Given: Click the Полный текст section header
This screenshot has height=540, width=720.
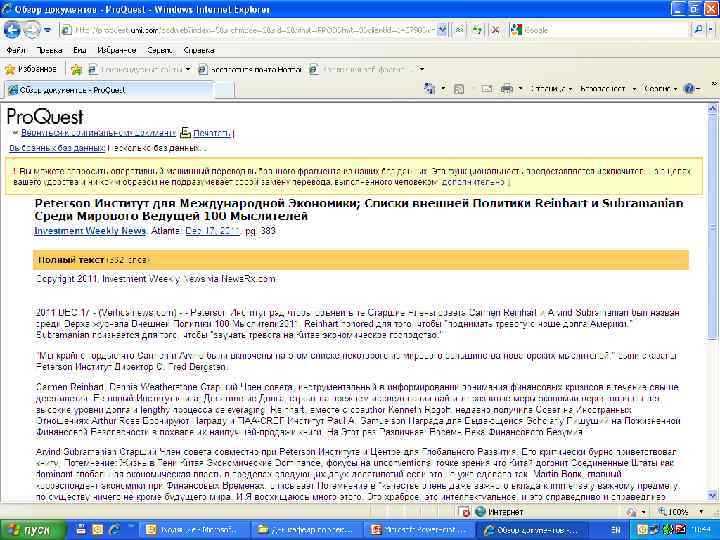Looking at the screenshot, I should click(x=360, y=260).
